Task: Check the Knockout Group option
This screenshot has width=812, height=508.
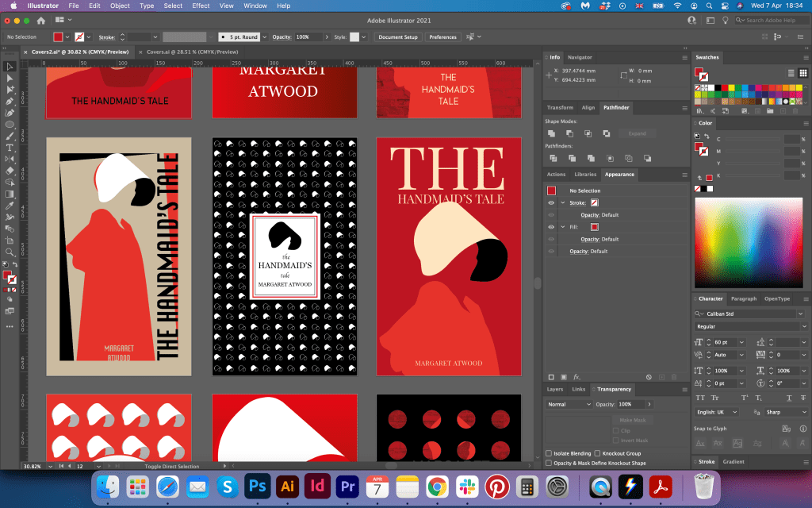Action: pyautogui.click(x=596, y=453)
